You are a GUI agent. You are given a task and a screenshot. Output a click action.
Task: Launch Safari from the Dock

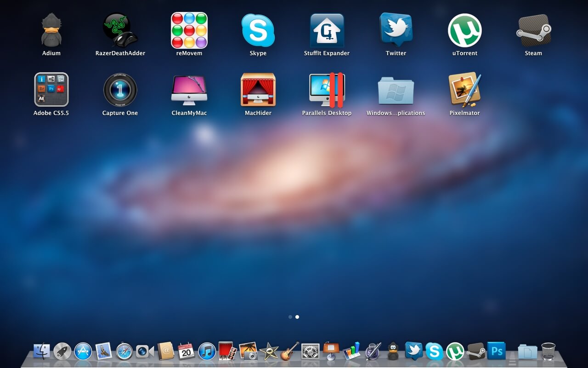[x=124, y=351]
